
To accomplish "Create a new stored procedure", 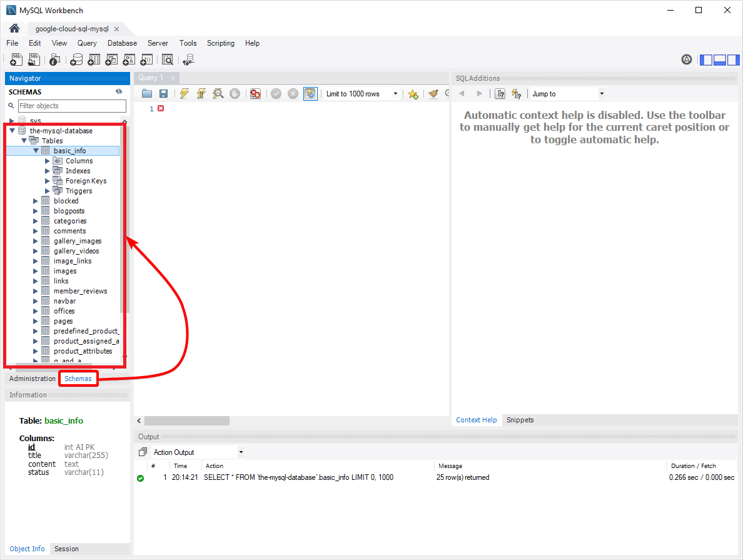I will (129, 59).
